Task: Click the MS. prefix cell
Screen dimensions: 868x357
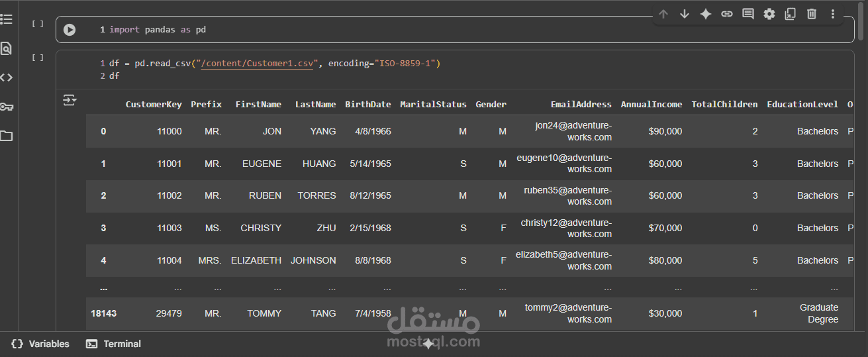Action: (x=213, y=228)
